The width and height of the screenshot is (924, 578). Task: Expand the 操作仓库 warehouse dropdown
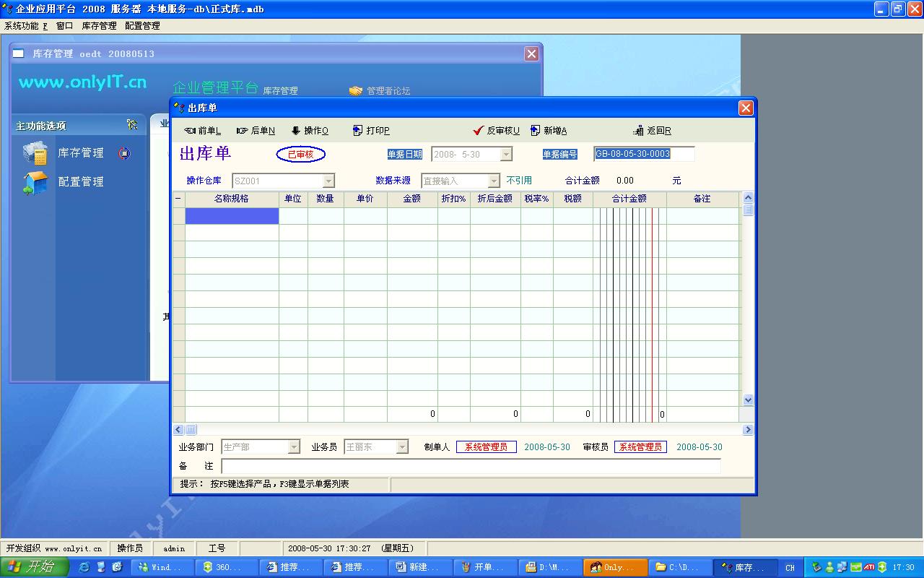[x=328, y=181]
